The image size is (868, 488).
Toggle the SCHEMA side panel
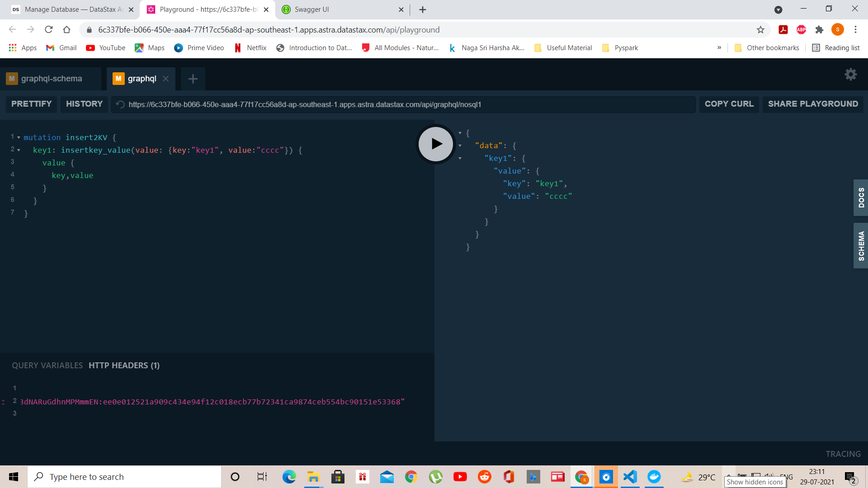(861, 245)
